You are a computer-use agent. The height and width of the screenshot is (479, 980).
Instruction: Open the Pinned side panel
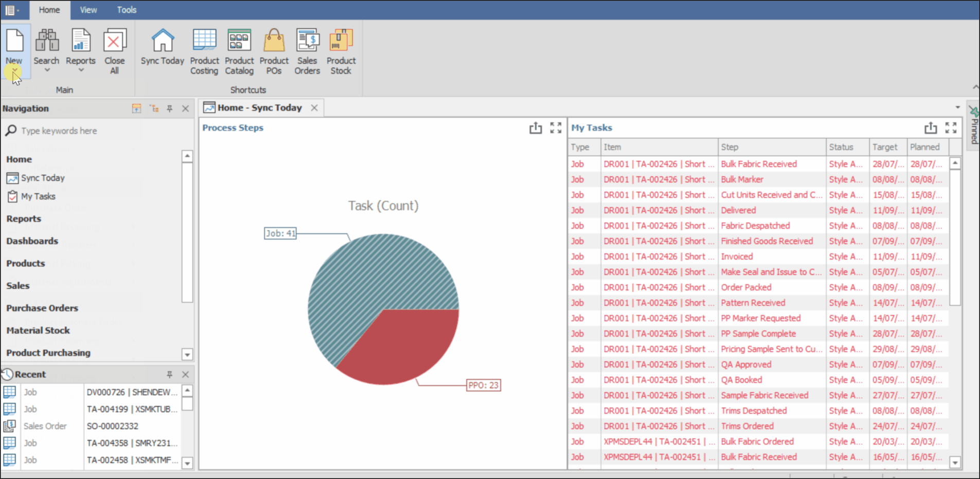(x=974, y=125)
